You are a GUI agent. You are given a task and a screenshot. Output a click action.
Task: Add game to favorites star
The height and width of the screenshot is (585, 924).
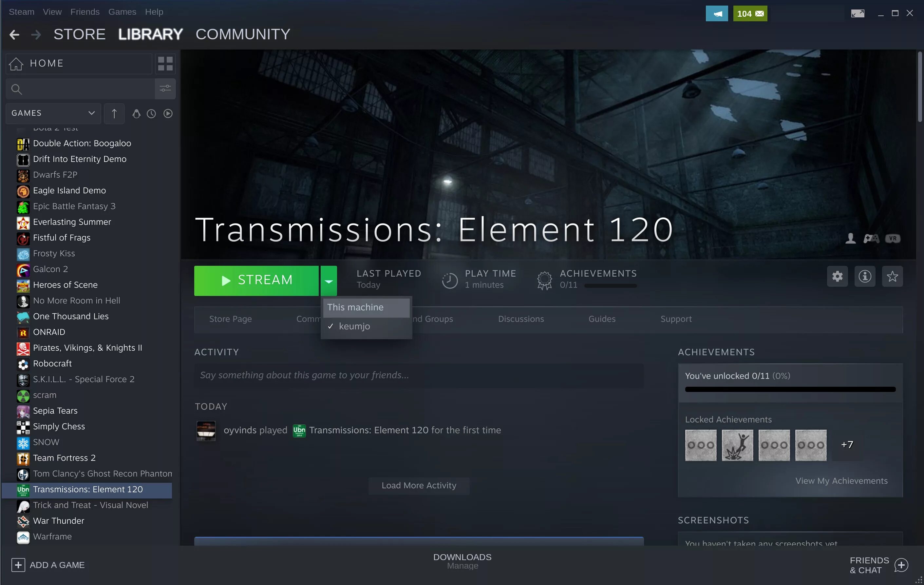click(x=893, y=276)
